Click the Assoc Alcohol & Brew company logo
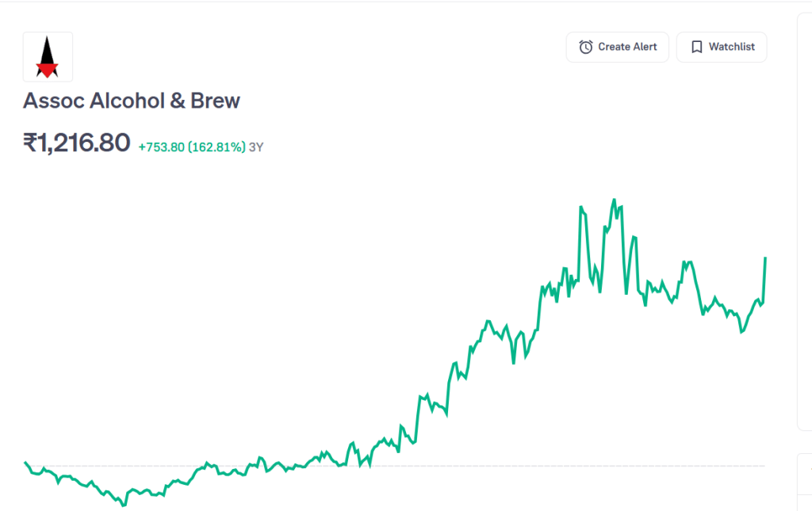The image size is (812, 511). pyautogui.click(x=48, y=56)
